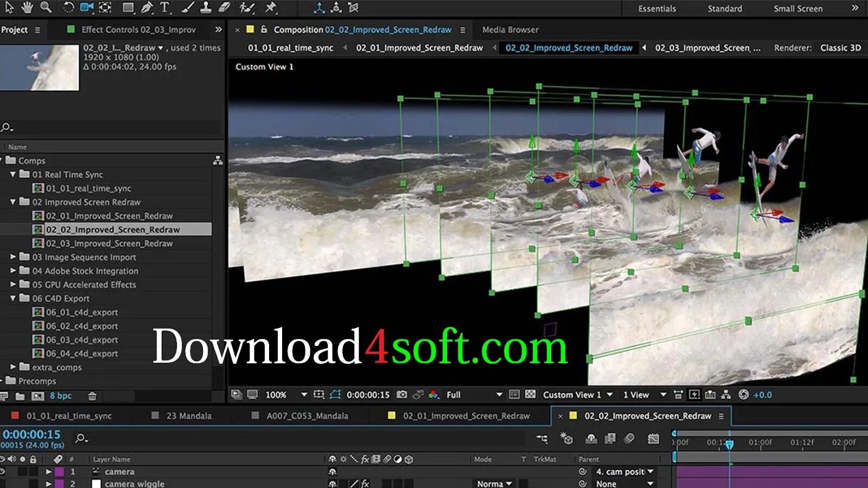This screenshot has width=868, height=488.
Task: Select the Pan Behind anchor point tool
Action: click(105, 8)
